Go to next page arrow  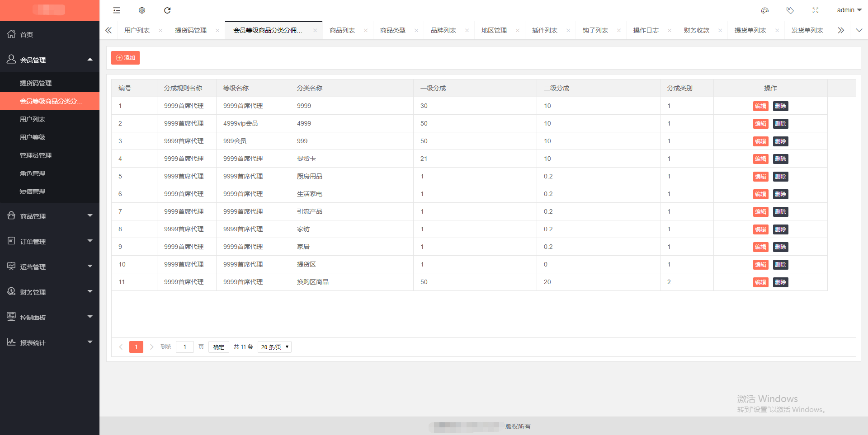coord(151,347)
